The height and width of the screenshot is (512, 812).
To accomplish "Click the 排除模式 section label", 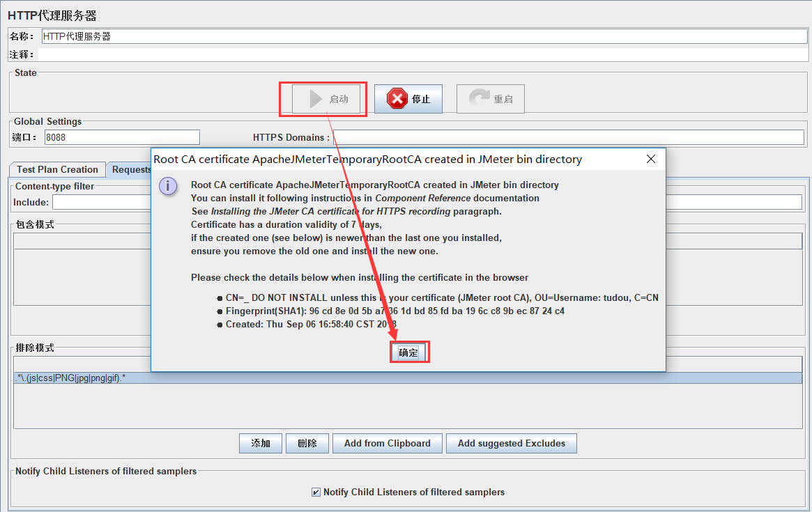I will [x=35, y=348].
